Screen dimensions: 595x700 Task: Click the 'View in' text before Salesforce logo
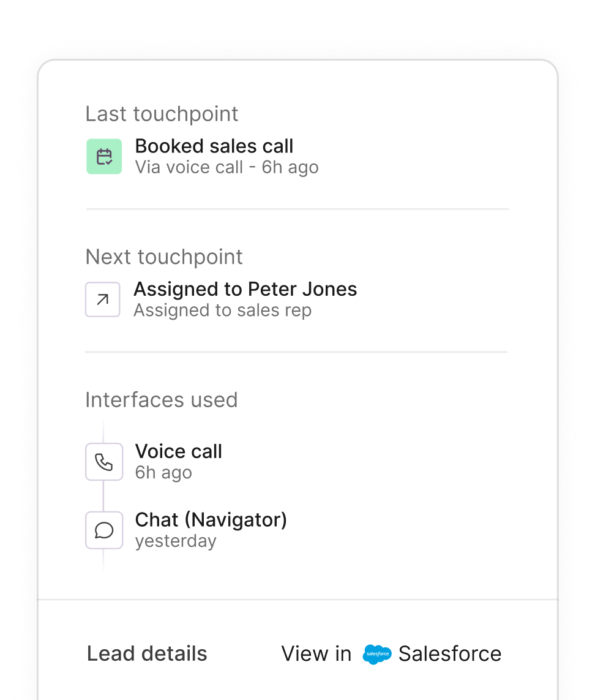point(316,654)
